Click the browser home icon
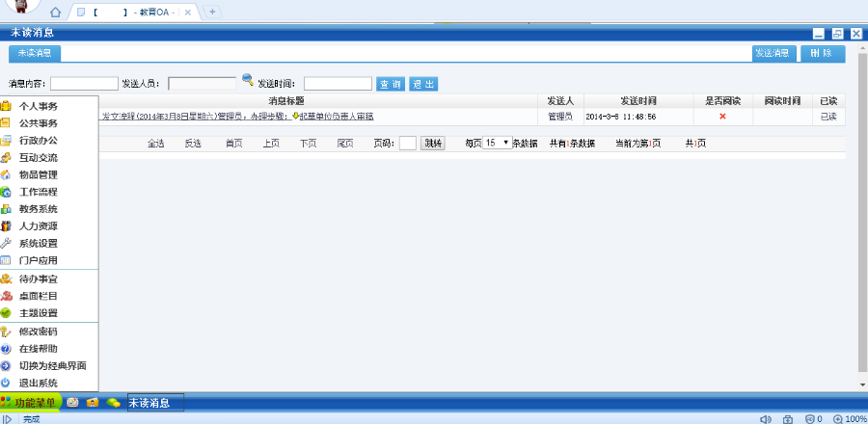The height and width of the screenshot is (424, 868). (x=55, y=12)
